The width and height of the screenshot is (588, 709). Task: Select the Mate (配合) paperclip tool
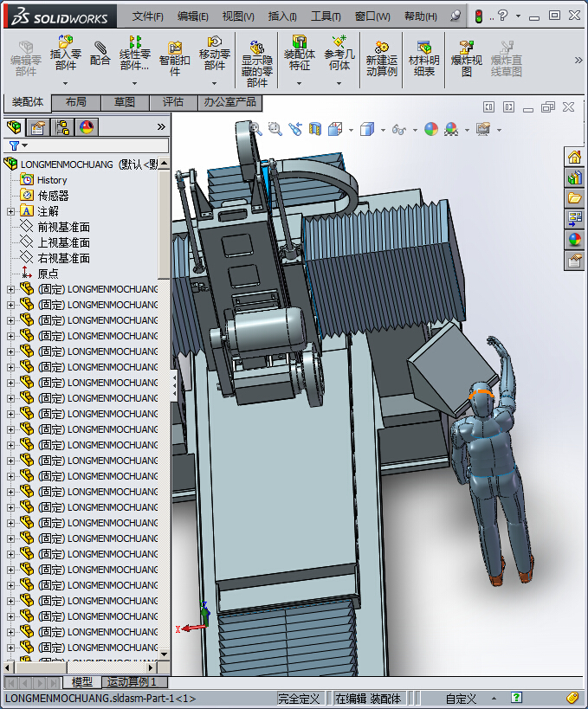coord(100,52)
